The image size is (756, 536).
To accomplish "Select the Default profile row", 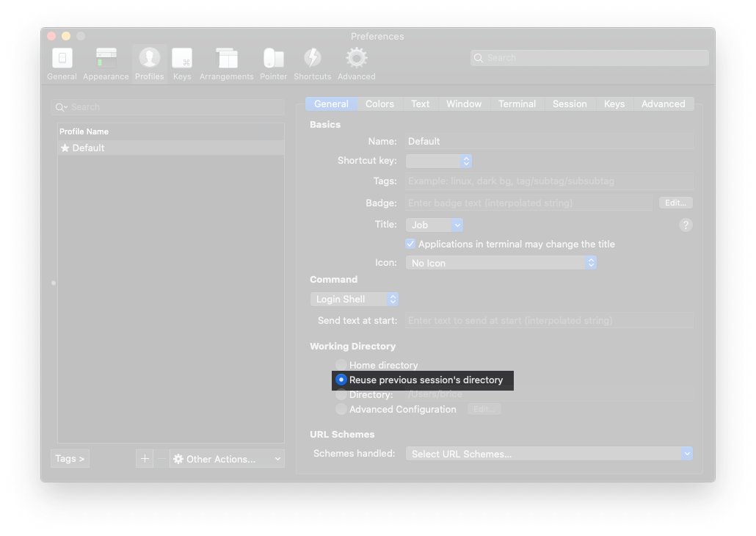I will pyautogui.click(x=171, y=148).
